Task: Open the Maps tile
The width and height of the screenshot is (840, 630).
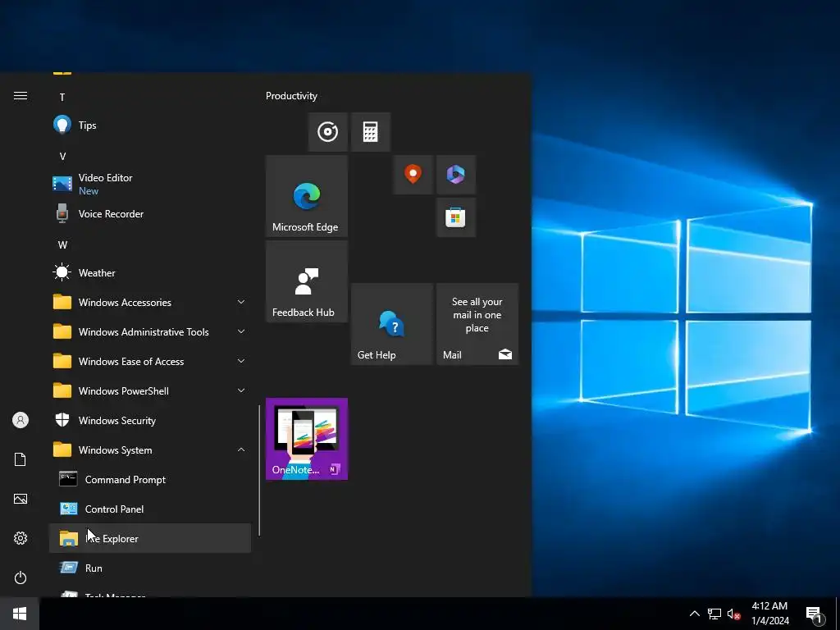Action: tap(413, 175)
